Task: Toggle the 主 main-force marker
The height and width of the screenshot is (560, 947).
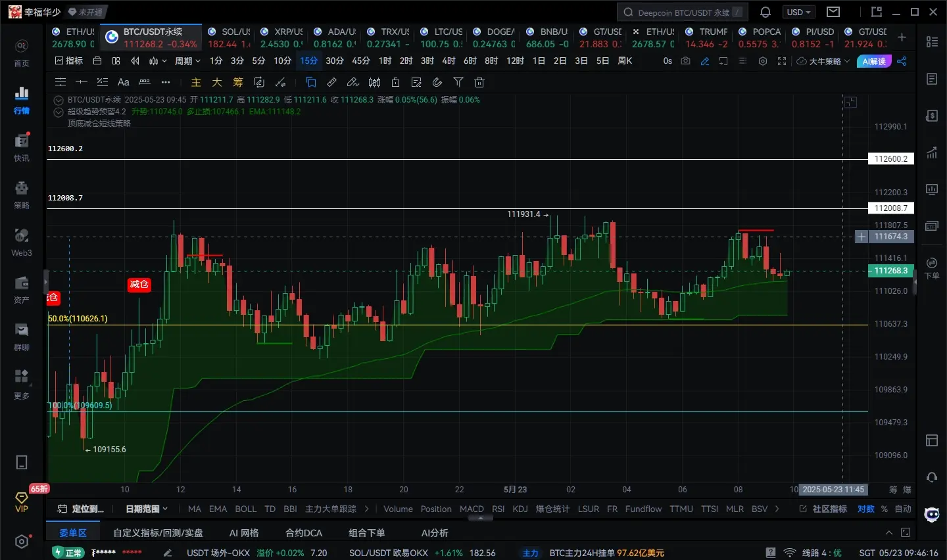Action: click(x=196, y=82)
